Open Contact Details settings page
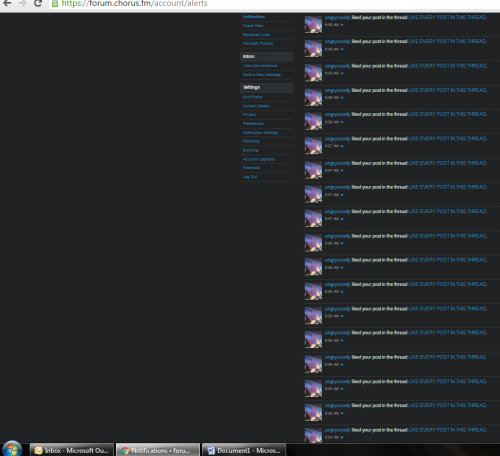 pyautogui.click(x=256, y=106)
